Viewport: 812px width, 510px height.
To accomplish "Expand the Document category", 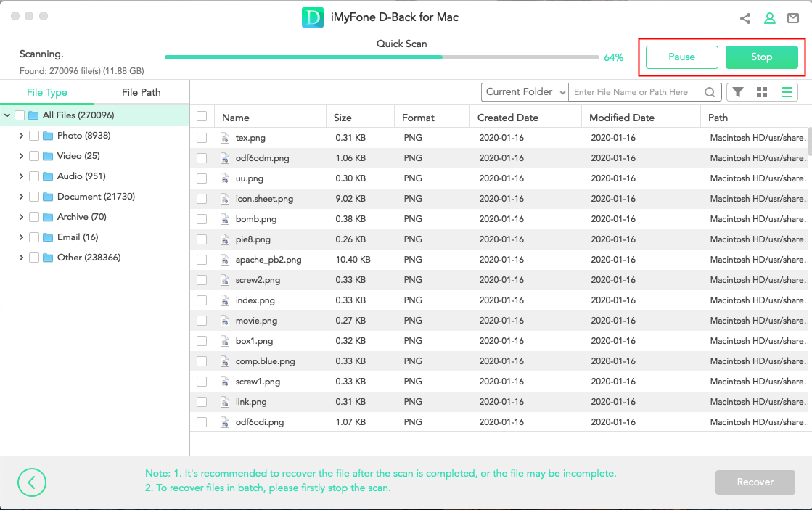I will point(21,197).
